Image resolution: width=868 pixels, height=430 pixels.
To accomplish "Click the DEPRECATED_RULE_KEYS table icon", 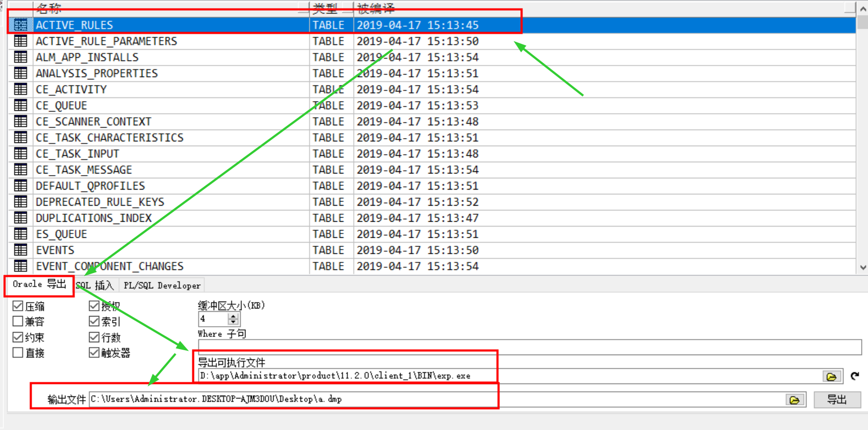I will coord(20,201).
